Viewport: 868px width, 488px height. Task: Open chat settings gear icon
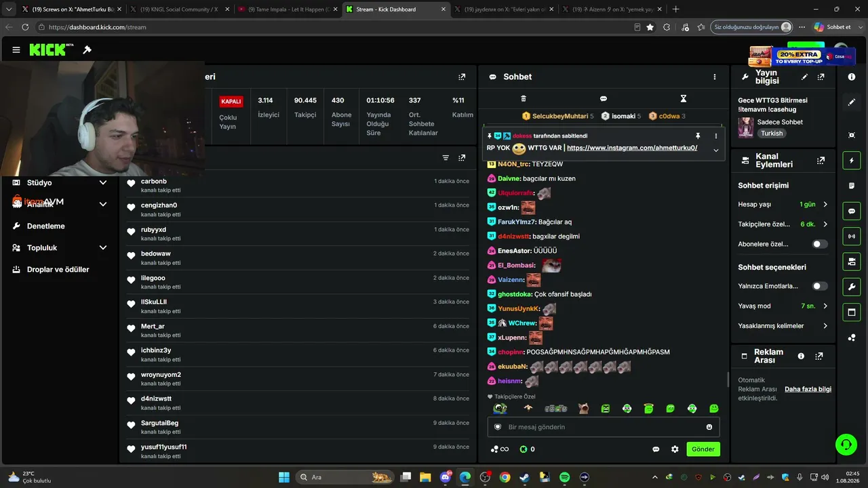[x=675, y=449]
